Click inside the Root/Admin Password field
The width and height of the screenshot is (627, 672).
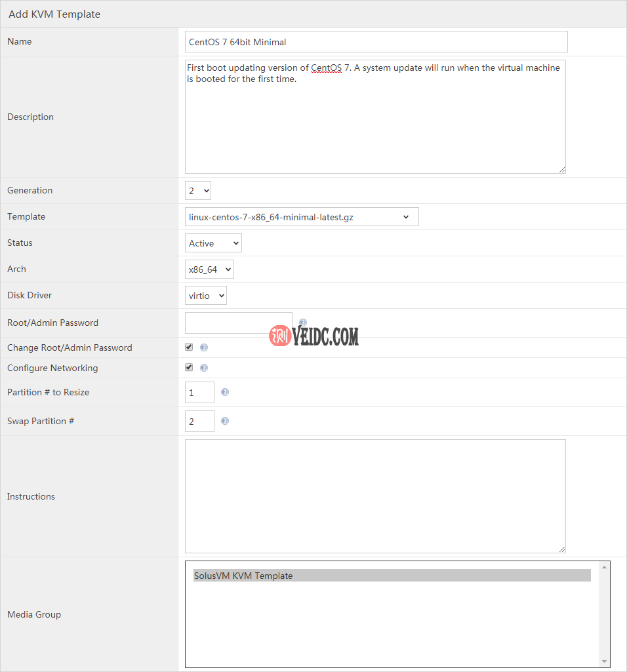click(x=238, y=323)
